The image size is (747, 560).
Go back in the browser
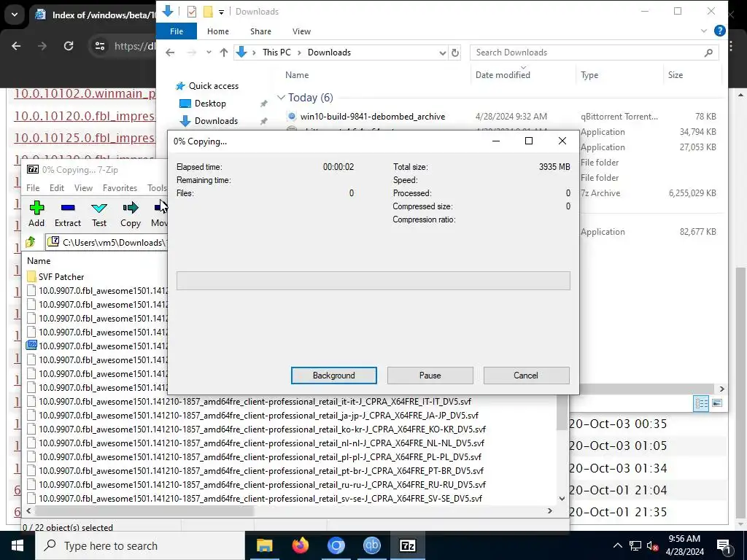click(16, 46)
